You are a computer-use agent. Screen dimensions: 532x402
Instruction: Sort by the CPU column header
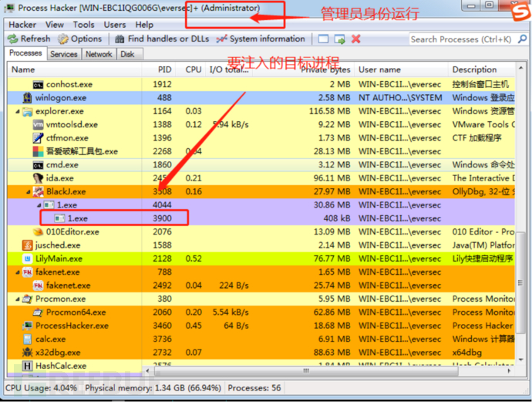click(190, 69)
